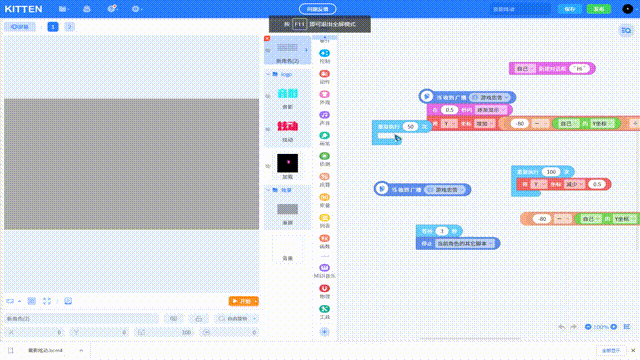Open the Physics (物理) block category
Screen dimensions: 640x360
pyautogui.click(x=324, y=291)
